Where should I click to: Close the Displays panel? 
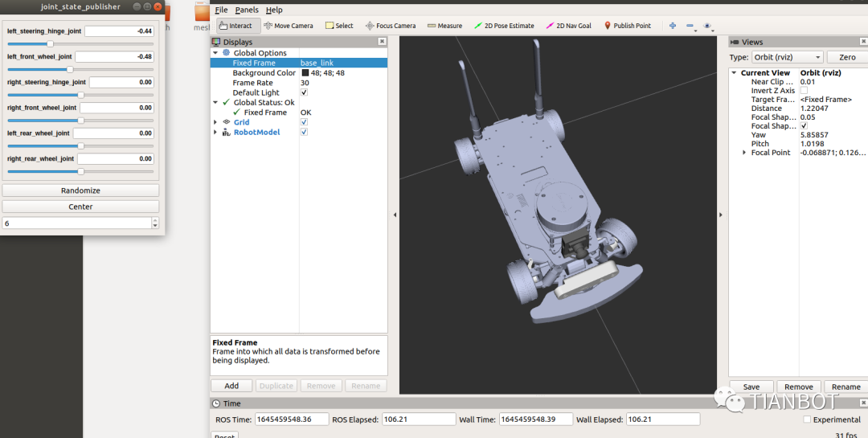click(382, 42)
